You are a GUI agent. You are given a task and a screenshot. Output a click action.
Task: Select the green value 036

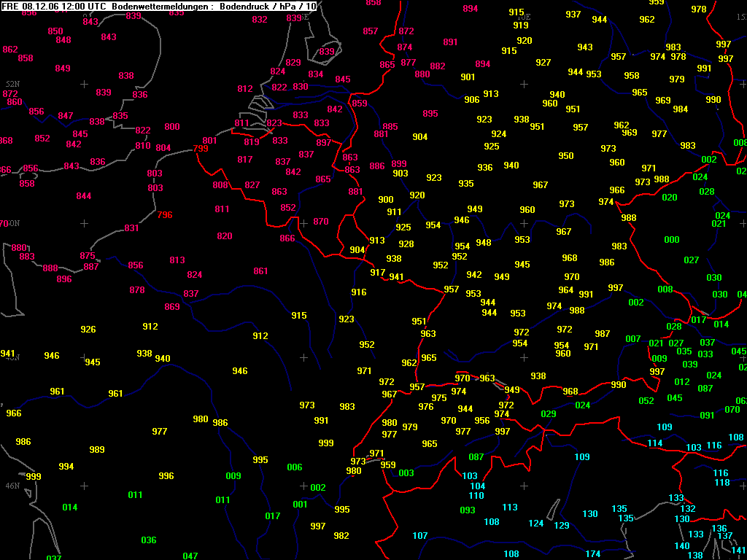149,540
